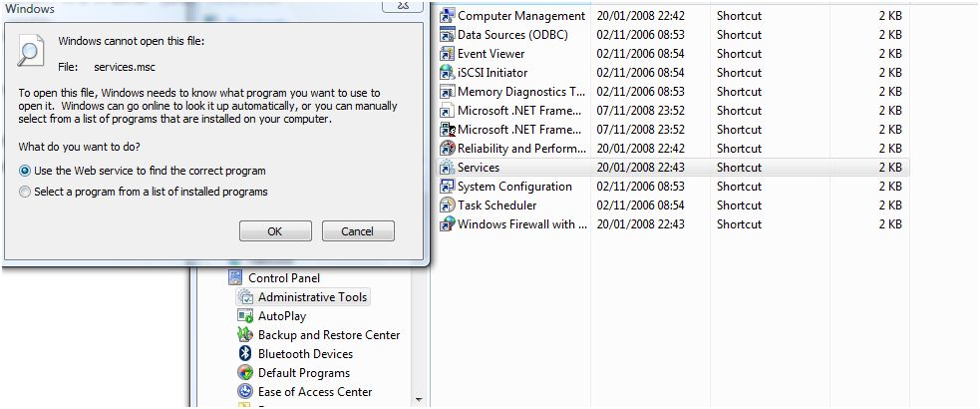The image size is (980, 409).
Task: Click the Computer Management shortcut icon
Action: pyautogui.click(x=447, y=16)
